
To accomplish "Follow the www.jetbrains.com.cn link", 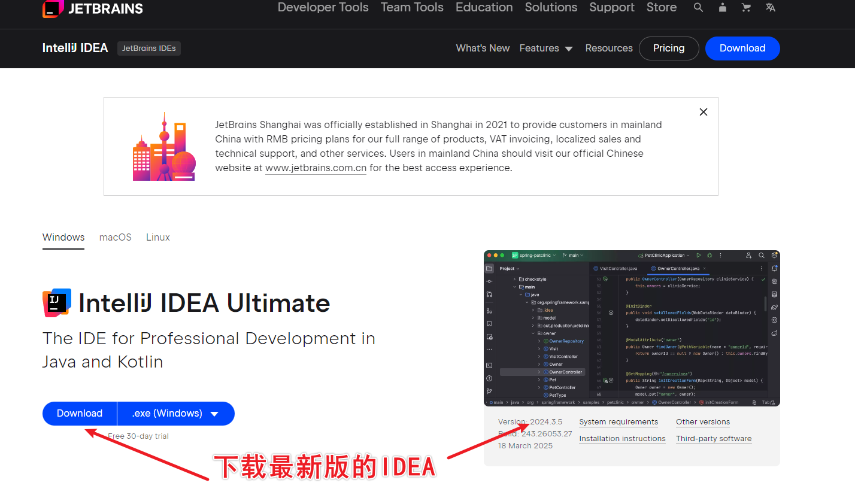I will click(x=316, y=168).
